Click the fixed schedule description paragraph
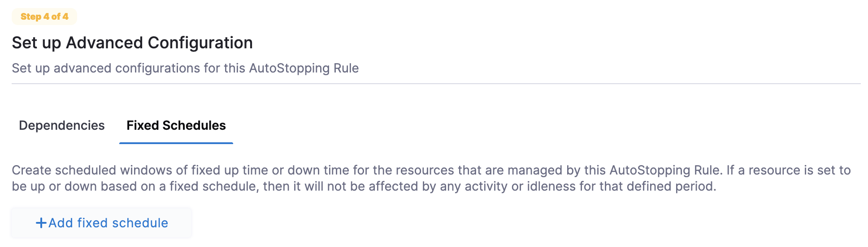This screenshot has width=868, height=247. click(x=430, y=178)
